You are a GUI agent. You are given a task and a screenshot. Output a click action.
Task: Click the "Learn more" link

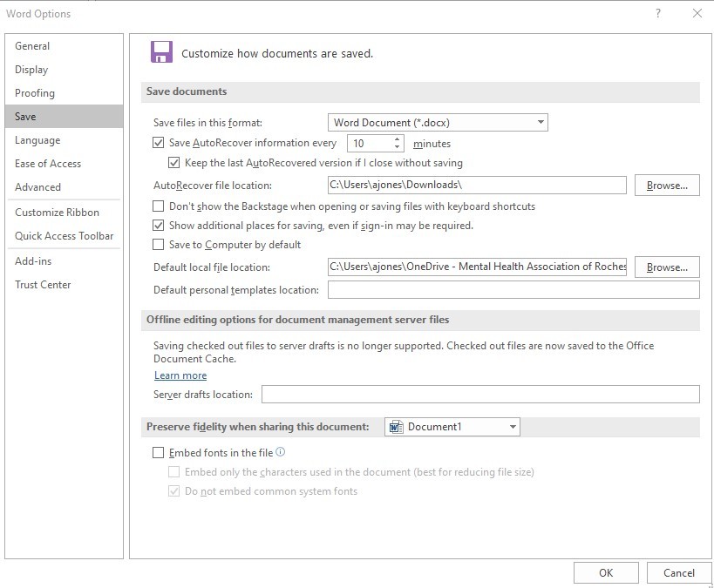tap(180, 375)
